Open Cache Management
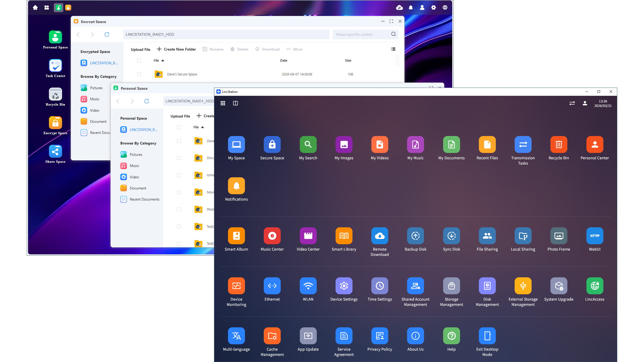 pos(272,336)
